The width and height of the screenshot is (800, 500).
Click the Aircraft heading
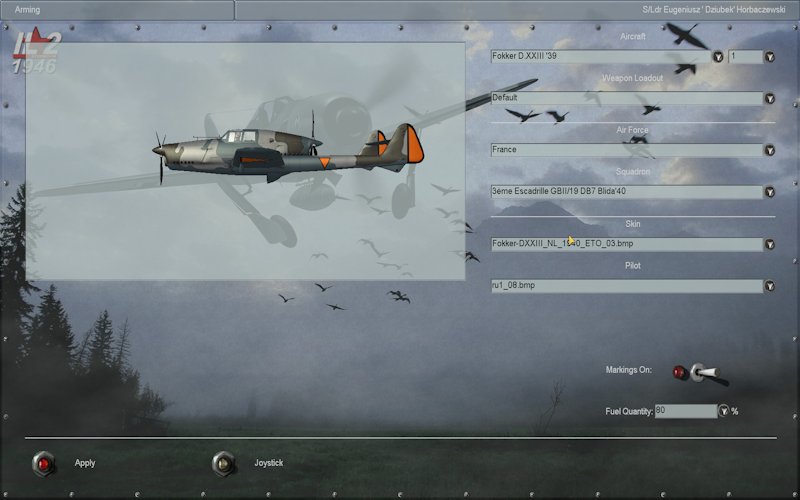click(633, 36)
